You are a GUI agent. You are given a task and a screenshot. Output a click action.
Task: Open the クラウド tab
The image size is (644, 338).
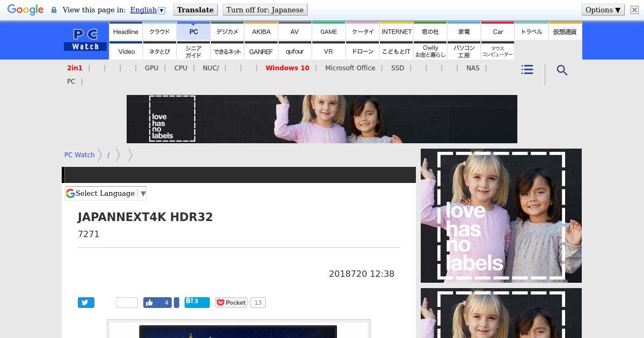pyautogui.click(x=159, y=31)
